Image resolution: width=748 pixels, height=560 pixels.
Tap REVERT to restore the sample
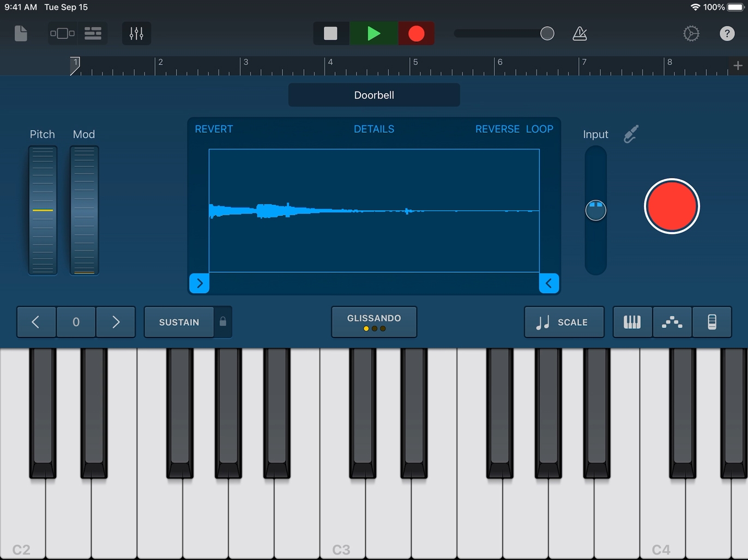pyautogui.click(x=214, y=129)
